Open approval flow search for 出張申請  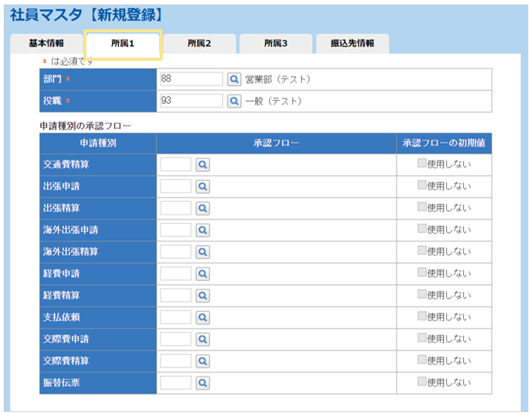(x=202, y=187)
